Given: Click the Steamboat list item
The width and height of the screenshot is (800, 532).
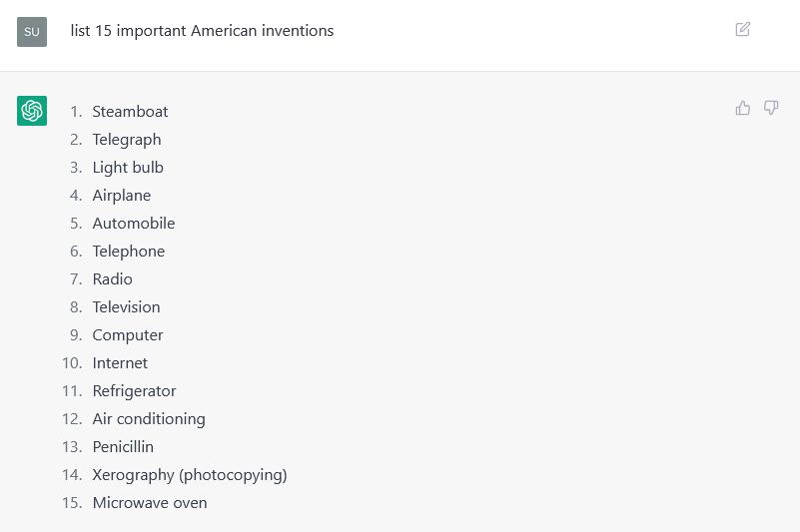Looking at the screenshot, I should coord(130,111).
